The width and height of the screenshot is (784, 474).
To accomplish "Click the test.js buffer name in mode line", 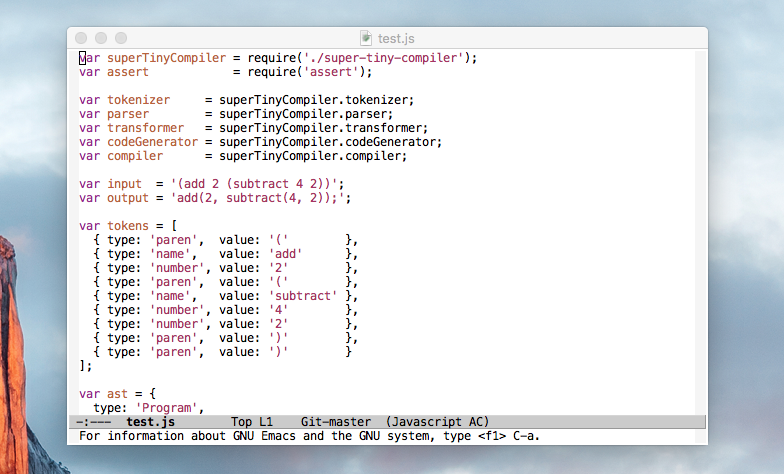I will 150,422.
